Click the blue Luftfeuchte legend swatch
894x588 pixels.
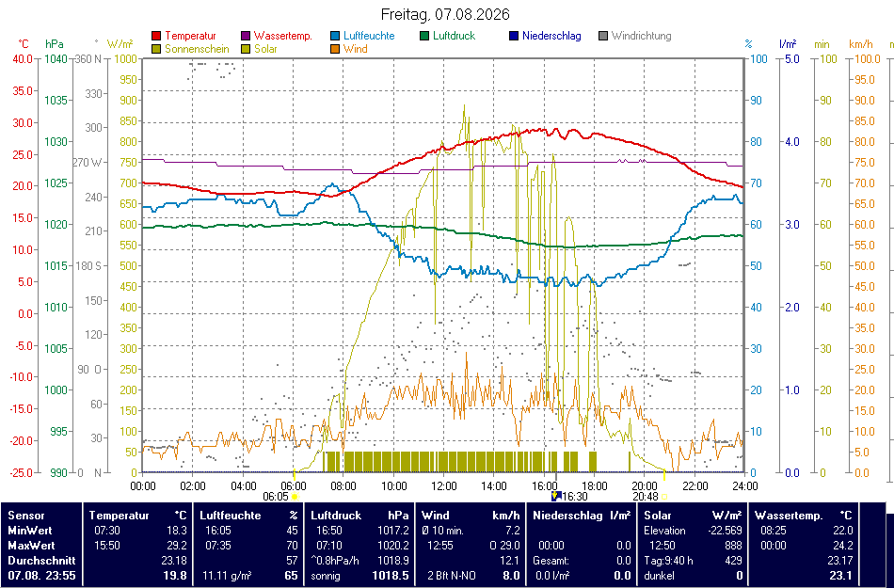[335, 36]
